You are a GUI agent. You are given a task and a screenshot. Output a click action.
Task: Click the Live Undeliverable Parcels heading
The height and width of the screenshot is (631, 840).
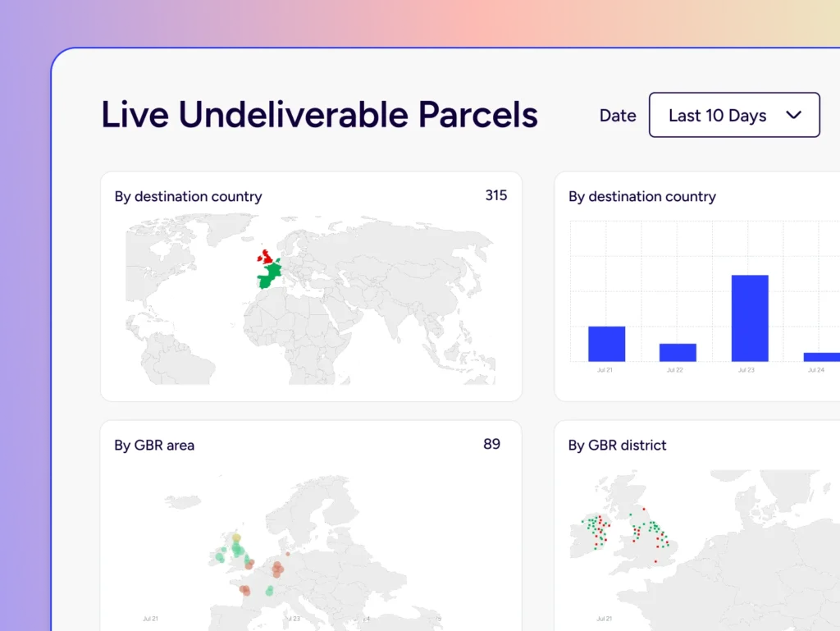pos(319,115)
